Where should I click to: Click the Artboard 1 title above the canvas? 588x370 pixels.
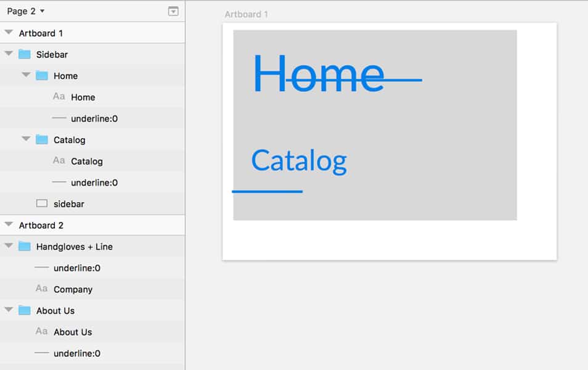click(x=247, y=14)
